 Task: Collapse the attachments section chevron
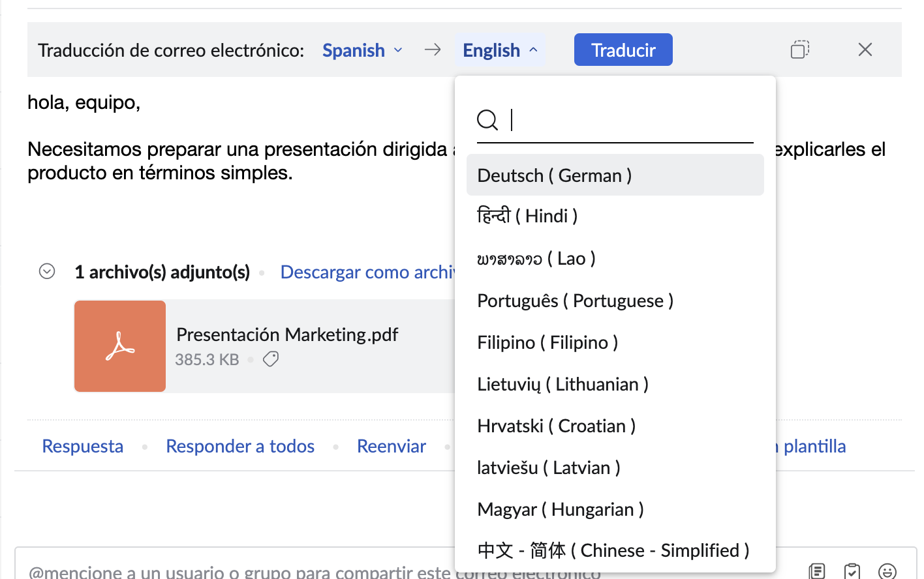pyautogui.click(x=46, y=271)
